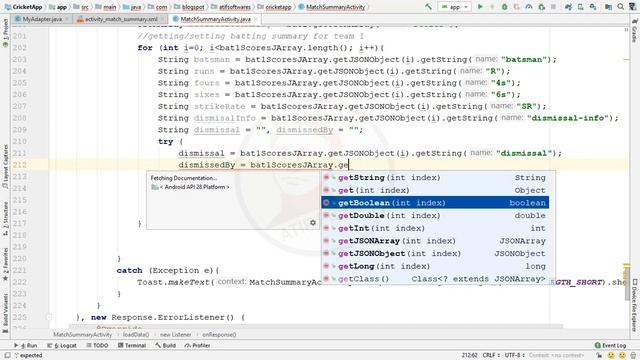Click the Make Project hammer icon
The width and height of the screenshot is (640, 360).
428,7
